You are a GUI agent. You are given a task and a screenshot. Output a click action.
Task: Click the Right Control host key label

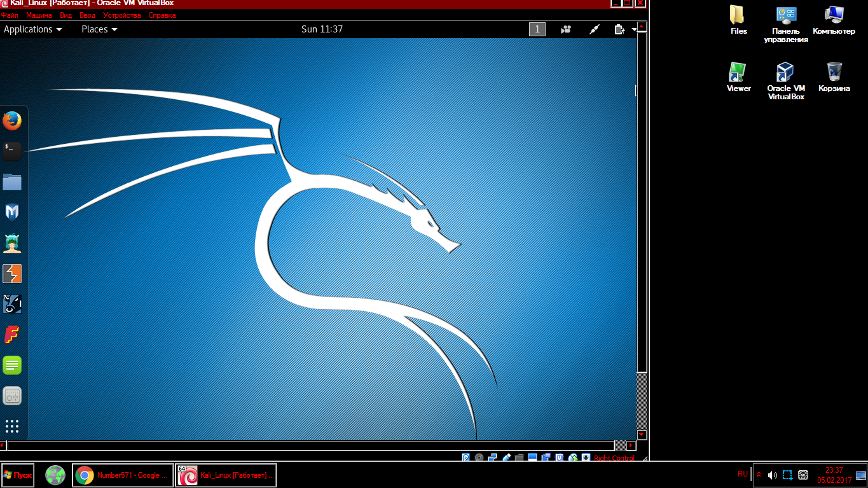[614, 458]
